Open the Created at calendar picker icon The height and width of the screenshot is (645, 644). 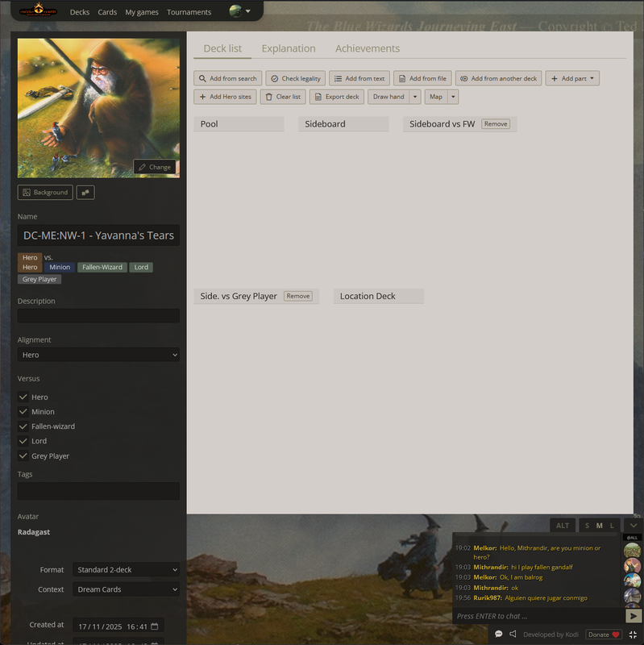point(155,626)
